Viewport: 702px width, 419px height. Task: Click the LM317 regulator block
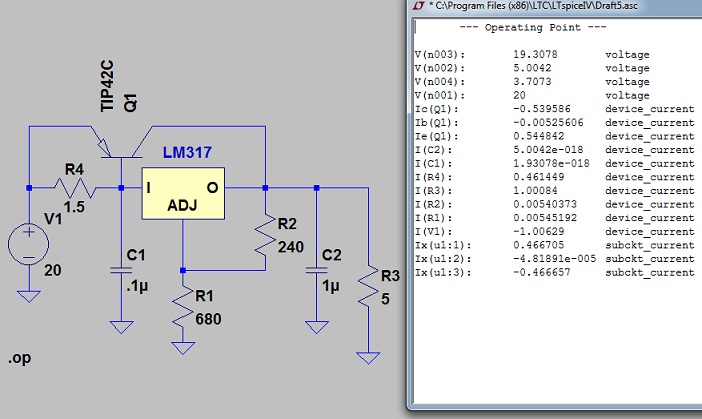pos(182,194)
